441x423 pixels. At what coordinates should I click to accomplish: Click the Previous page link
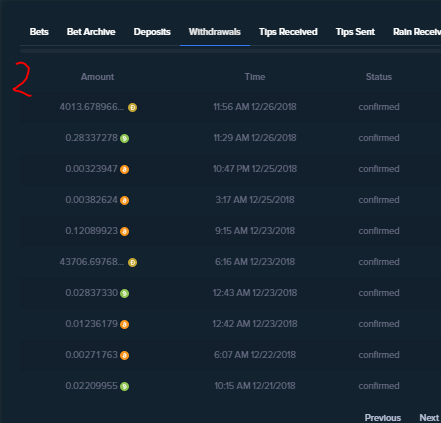pos(383,417)
